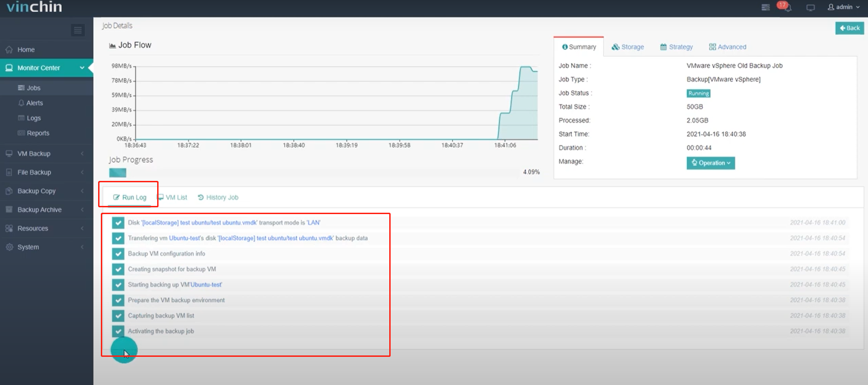Go to Home in sidebar
This screenshot has width=868, height=385.
tap(46, 50)
